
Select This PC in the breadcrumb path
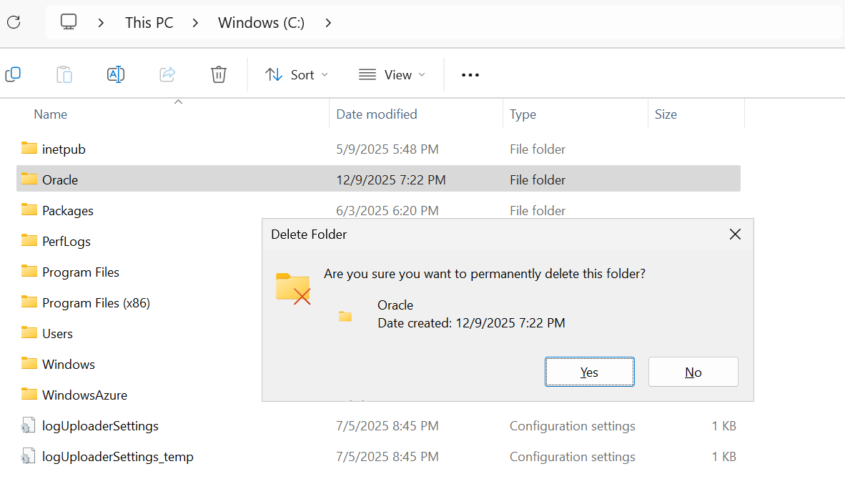pos(149,23)
